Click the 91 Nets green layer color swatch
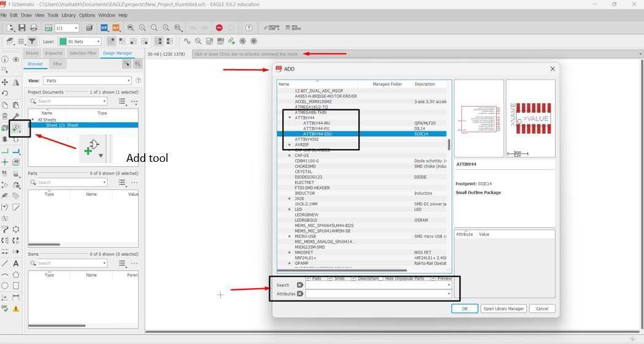This screenshot has height=344, width=644. [x=63, y=42]
